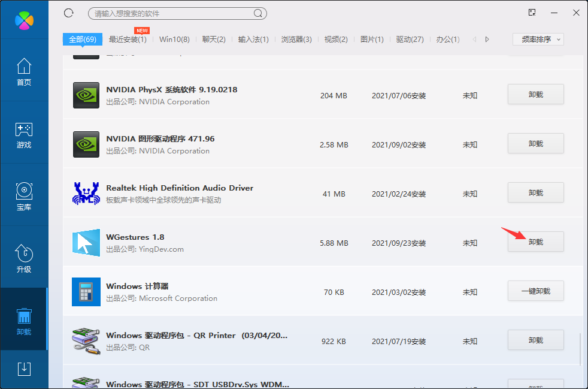
Task: Switch to 图片(1) tab
Action: click(x=372, y=40)
